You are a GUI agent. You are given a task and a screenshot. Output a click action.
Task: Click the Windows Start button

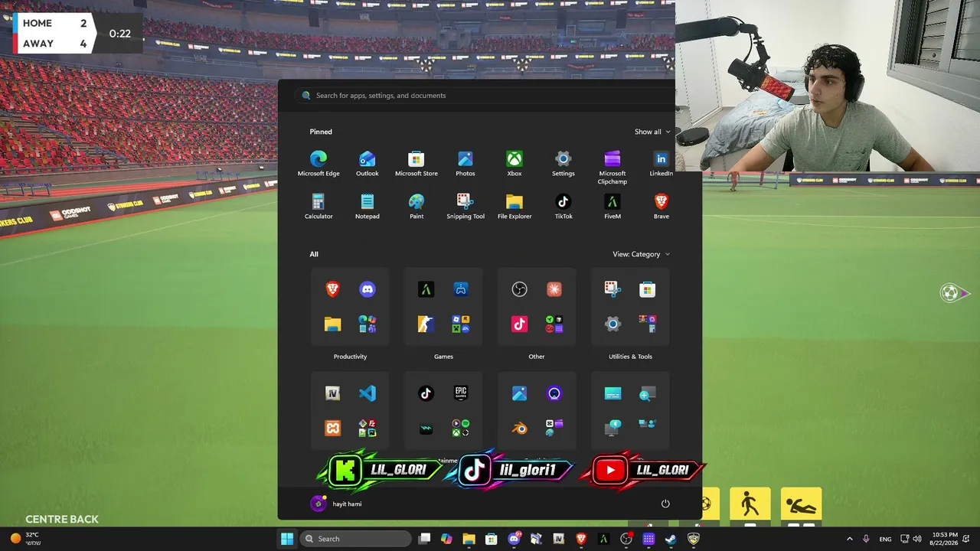287,539
